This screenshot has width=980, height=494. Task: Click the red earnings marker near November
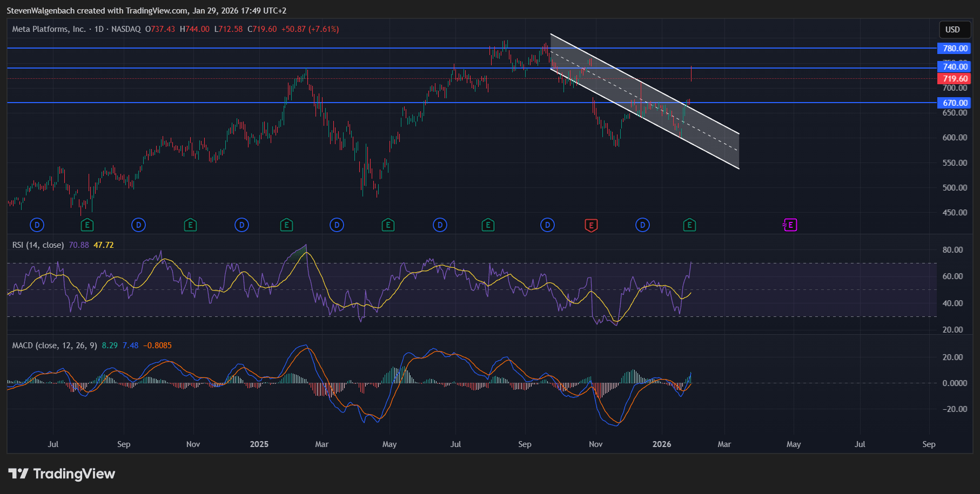[591, 225]
